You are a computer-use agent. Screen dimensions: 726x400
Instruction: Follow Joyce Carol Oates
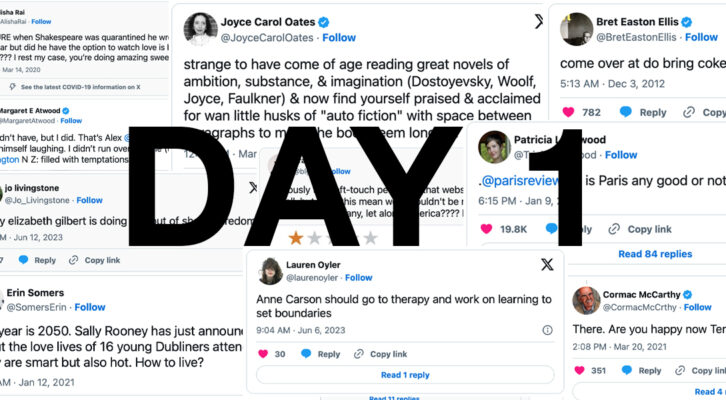(339, 38)
